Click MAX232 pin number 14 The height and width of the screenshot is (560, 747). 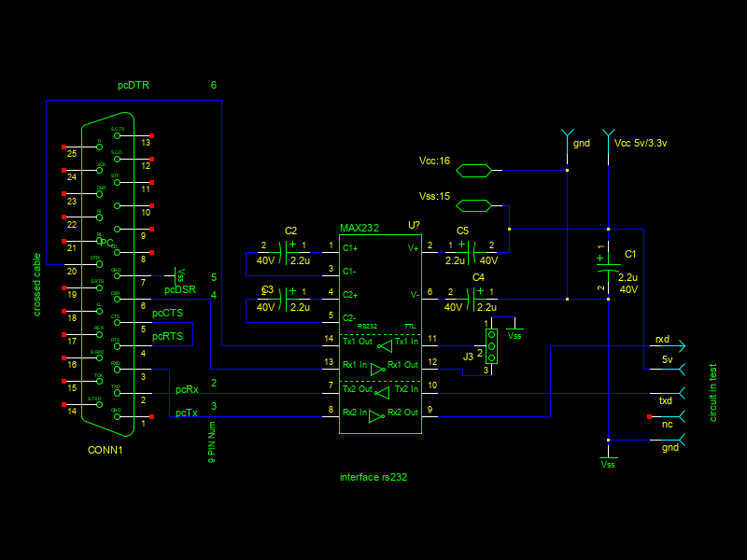point(329,339)
